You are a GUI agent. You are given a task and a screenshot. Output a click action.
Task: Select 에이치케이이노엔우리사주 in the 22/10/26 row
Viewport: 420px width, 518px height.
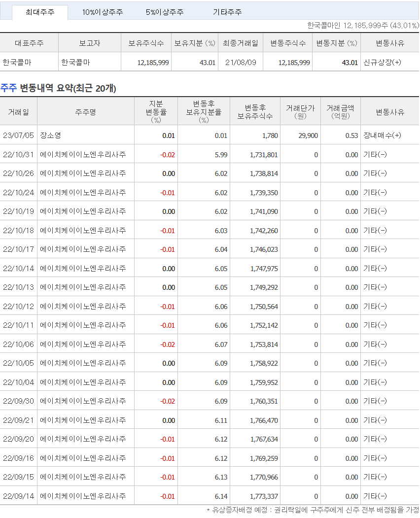[83, 173]
